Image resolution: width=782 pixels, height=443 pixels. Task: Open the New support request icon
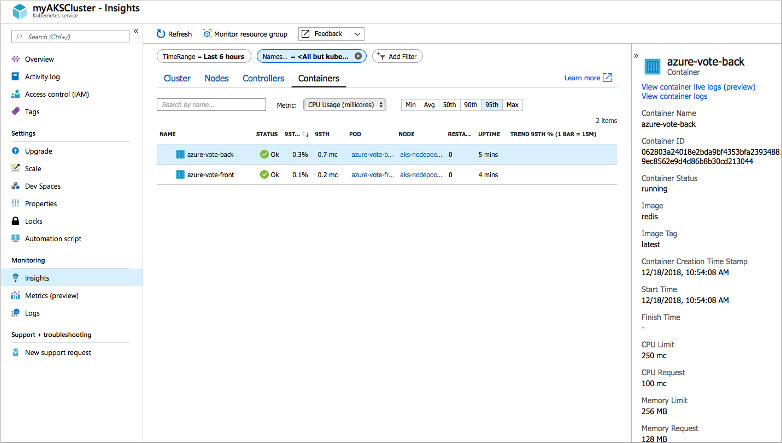15,352
